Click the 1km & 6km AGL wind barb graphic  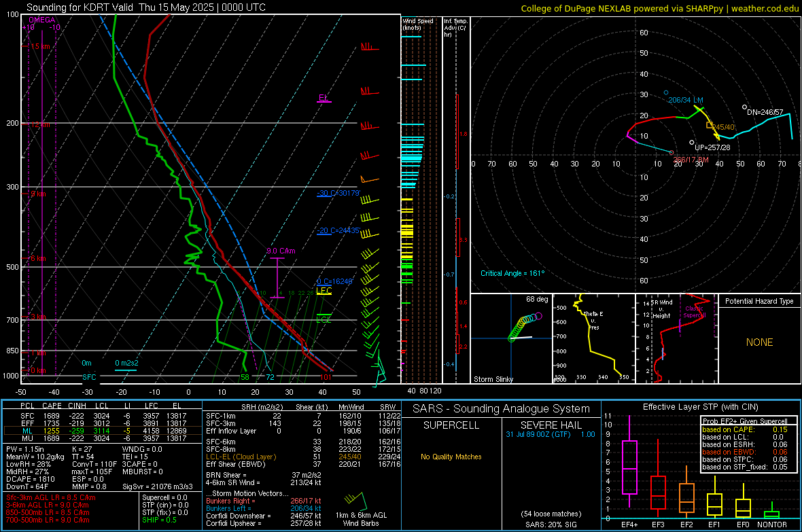pyautogui.click(x=355, y=501)
